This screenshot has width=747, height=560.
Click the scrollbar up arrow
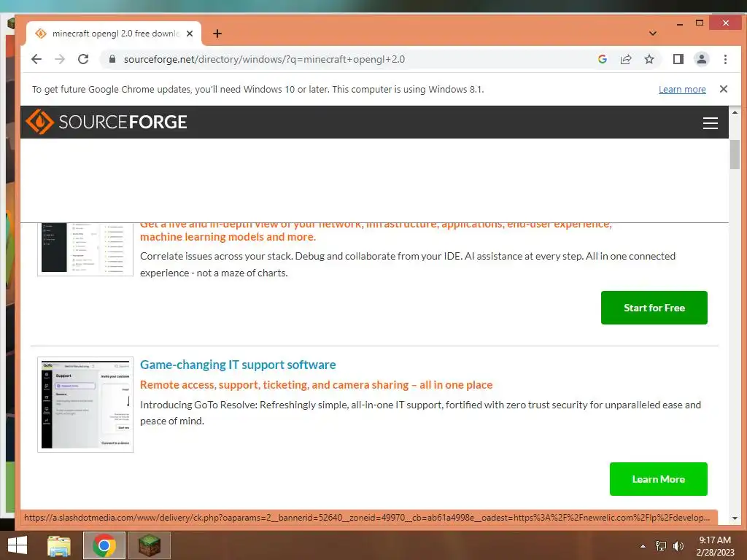(734, 112)
